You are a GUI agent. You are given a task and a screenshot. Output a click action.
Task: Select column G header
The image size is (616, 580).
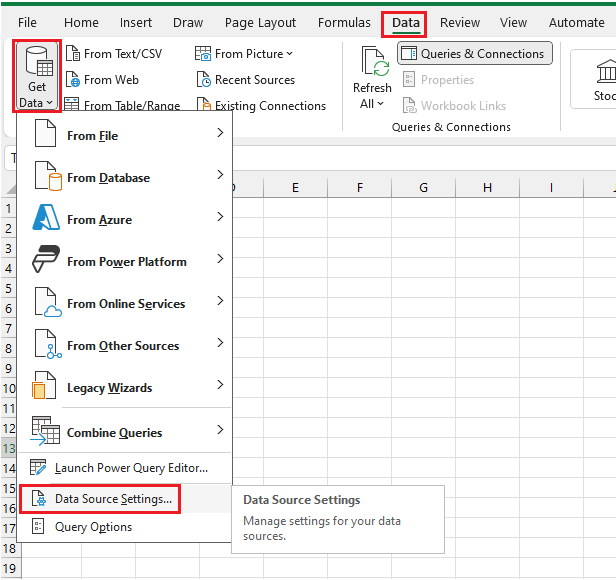pyautogui.click(x=424, y=187)
